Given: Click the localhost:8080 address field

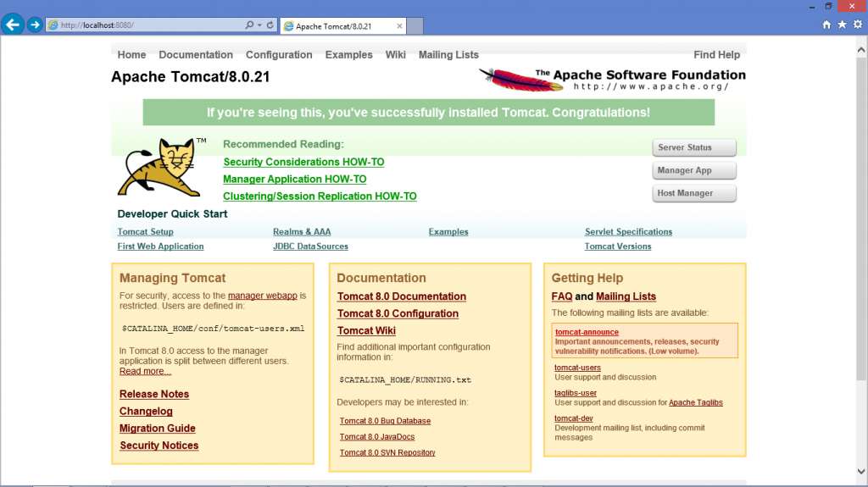Looking at the screenshot, I should 144,25.
